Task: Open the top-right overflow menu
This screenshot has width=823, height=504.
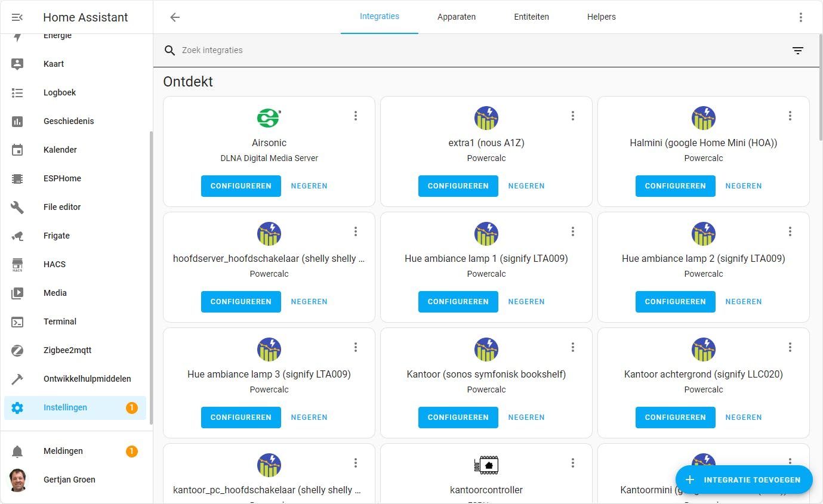Action: point(801,17)
